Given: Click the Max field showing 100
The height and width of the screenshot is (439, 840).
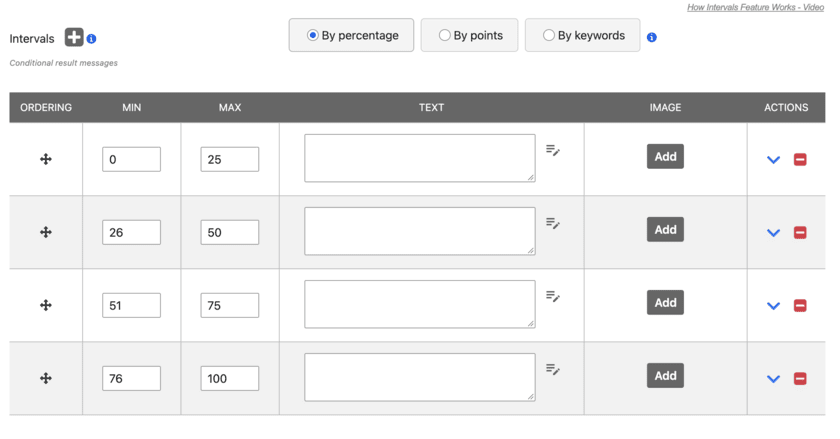Looking at the screenshot, I should (x=230, y=378).
